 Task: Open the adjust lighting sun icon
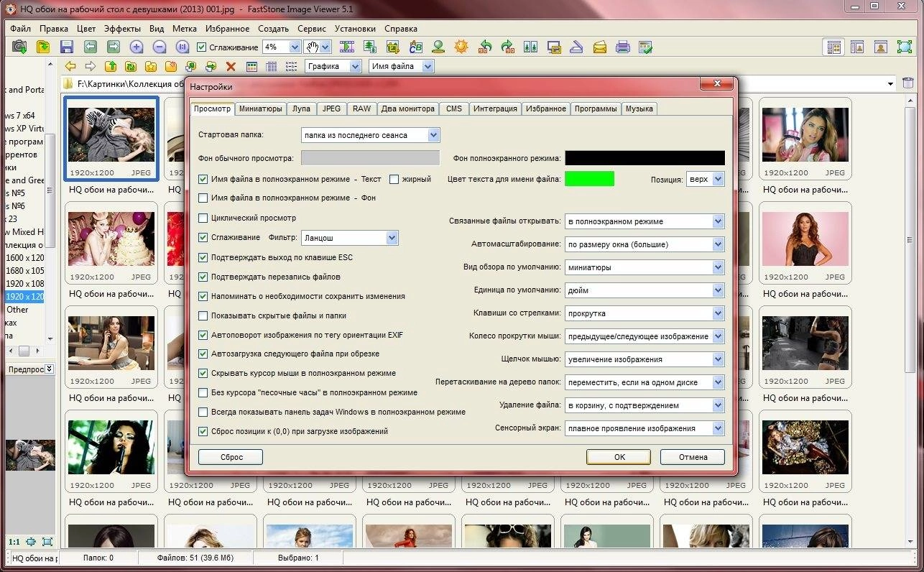point(461,47)
